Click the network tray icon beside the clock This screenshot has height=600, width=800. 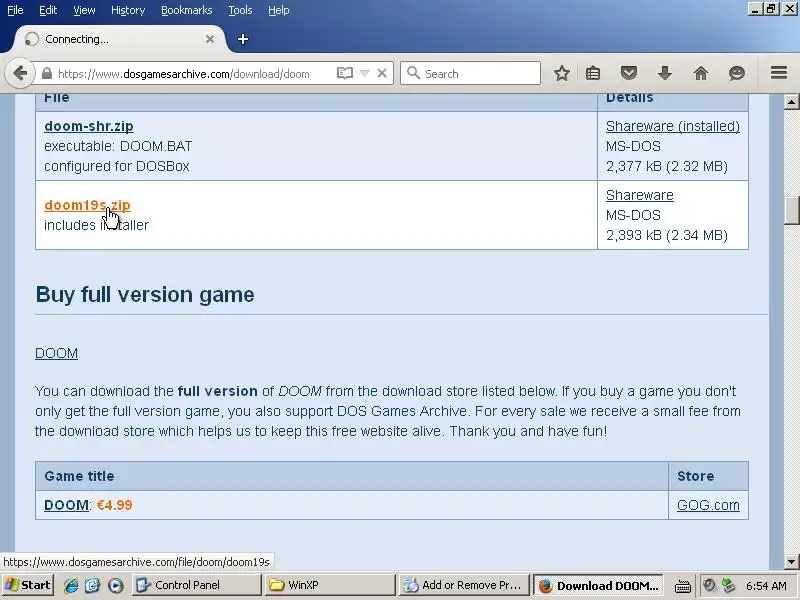point(728,585)
